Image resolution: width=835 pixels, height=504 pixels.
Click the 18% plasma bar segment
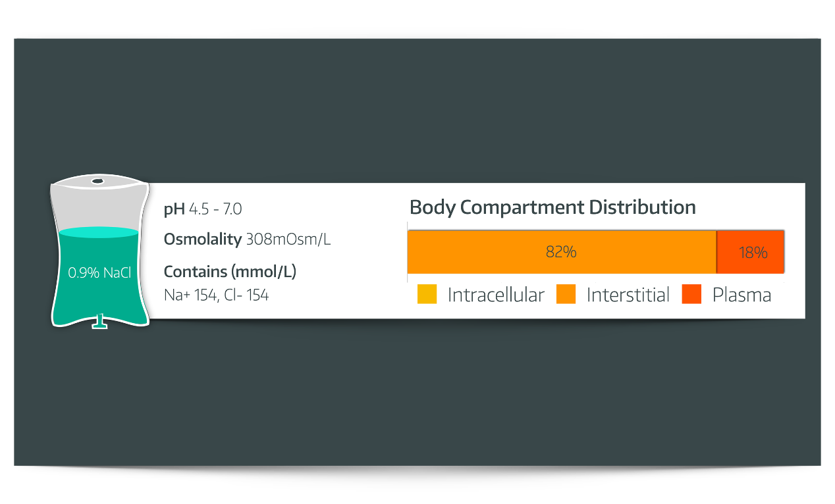(x=751, y=252)
